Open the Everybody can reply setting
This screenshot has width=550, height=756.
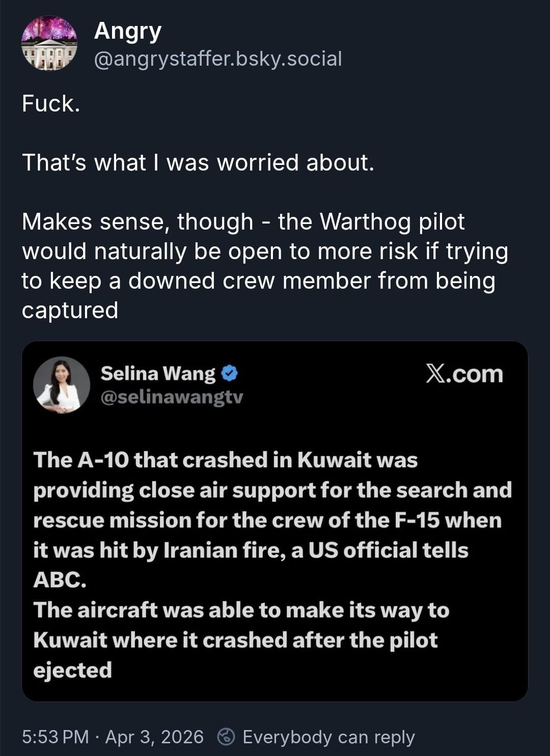click(x=328, y=737)
